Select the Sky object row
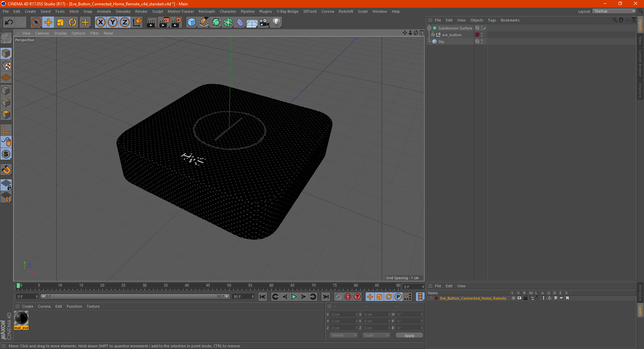 (x=441, y=42)
